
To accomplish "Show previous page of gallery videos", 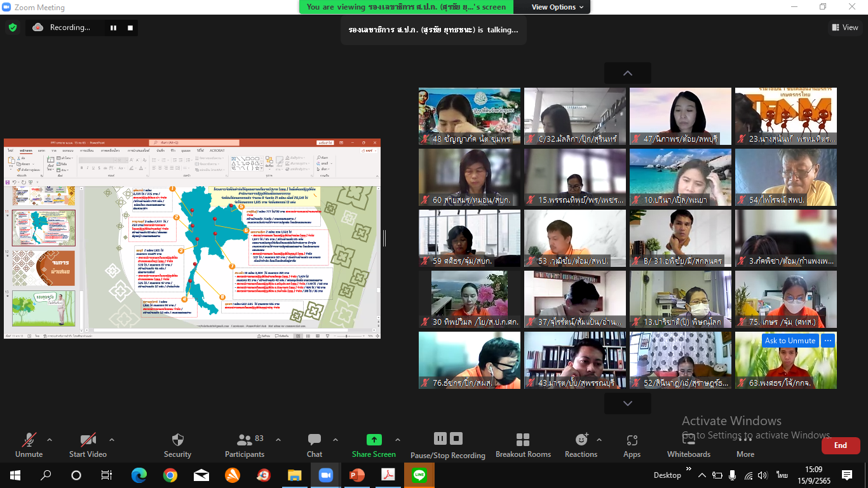I will [628, 73].
